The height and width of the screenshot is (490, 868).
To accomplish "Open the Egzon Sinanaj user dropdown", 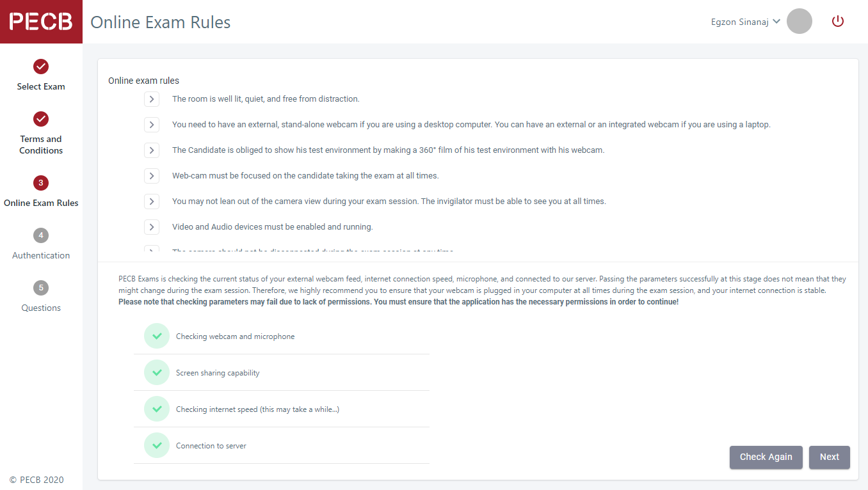I will 746,22.
